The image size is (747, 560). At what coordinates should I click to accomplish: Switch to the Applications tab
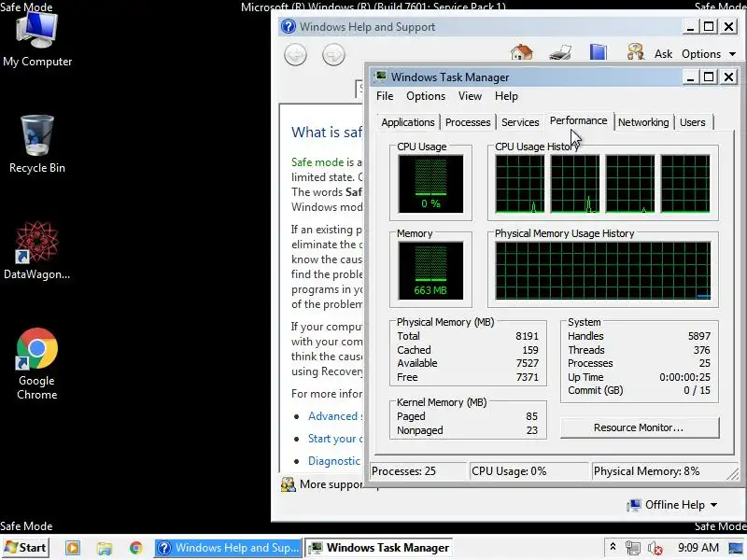(408, 122)
